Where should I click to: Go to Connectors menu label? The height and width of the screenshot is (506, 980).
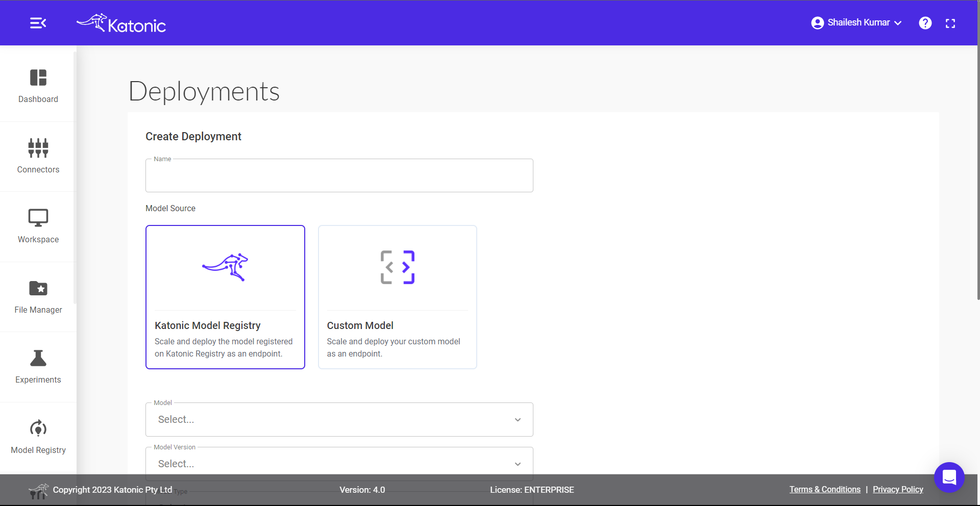tap(38, 169)
